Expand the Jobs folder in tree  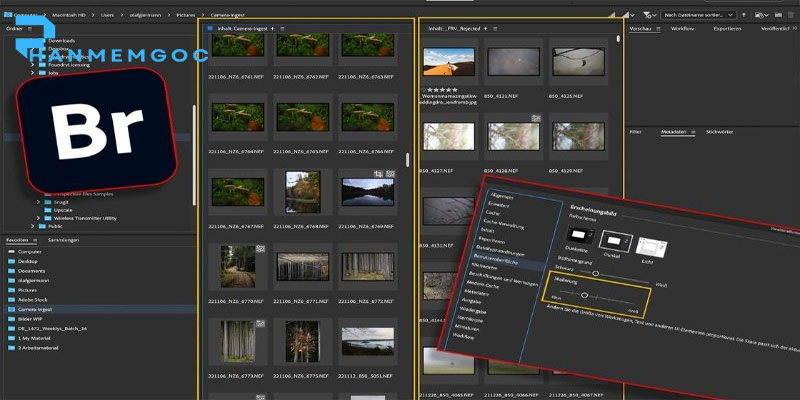click(31, 73)
